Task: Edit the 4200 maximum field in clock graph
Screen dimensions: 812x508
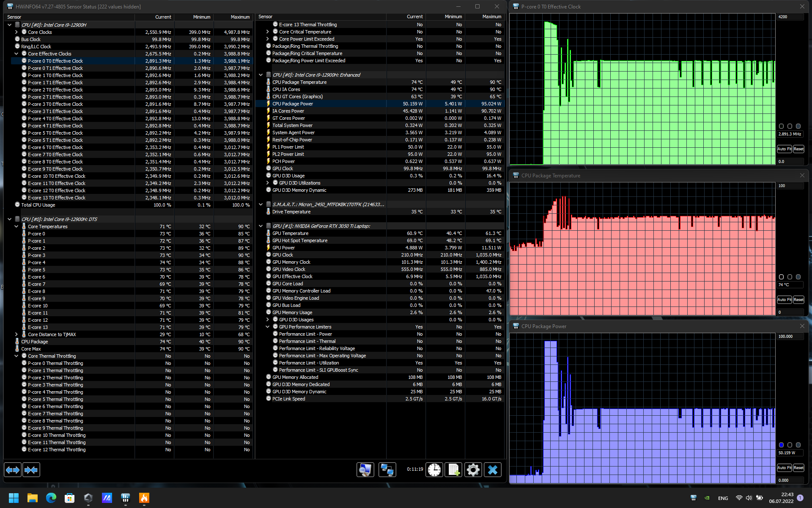Action: [789, 17]
